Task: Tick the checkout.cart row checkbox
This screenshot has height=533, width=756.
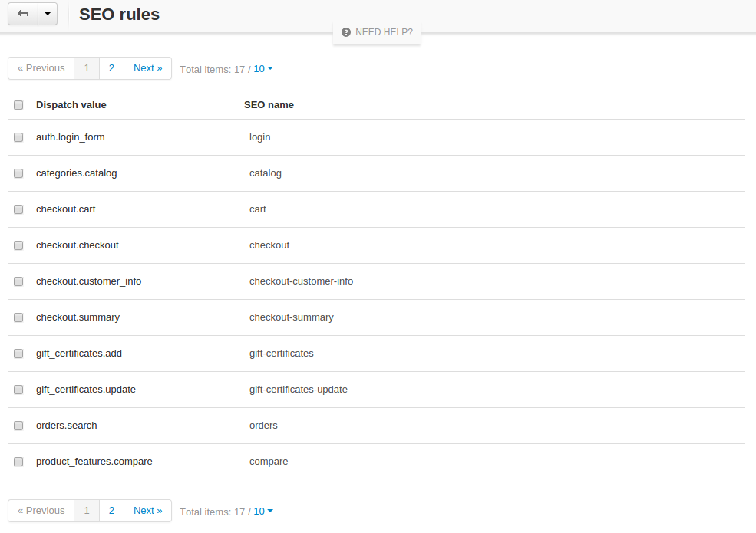Action: pyautogui.click(x=18, y=209)
